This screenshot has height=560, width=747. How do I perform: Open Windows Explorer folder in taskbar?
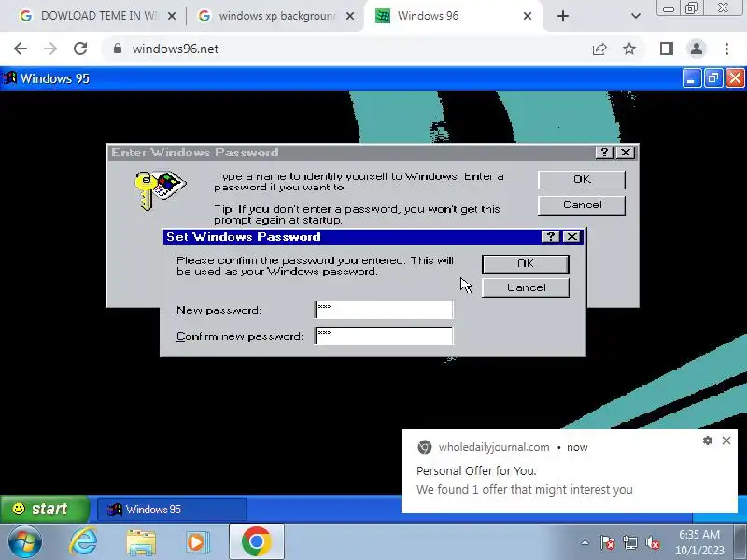141,542
